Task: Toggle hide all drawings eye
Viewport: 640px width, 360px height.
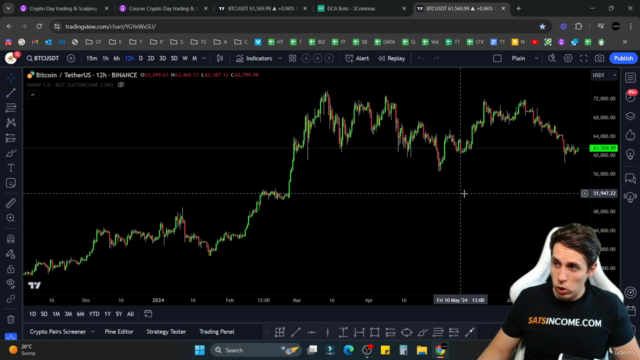Action: (x=11, y=283)
